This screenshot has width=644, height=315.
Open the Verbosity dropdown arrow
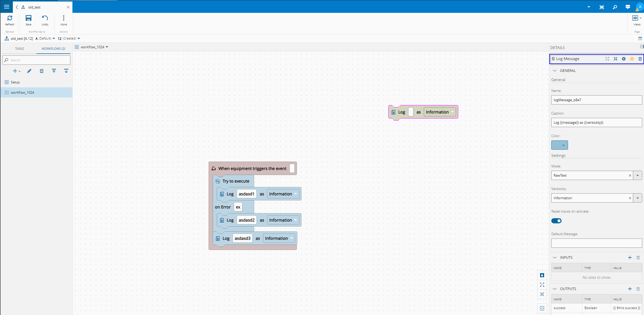(638, 198)
